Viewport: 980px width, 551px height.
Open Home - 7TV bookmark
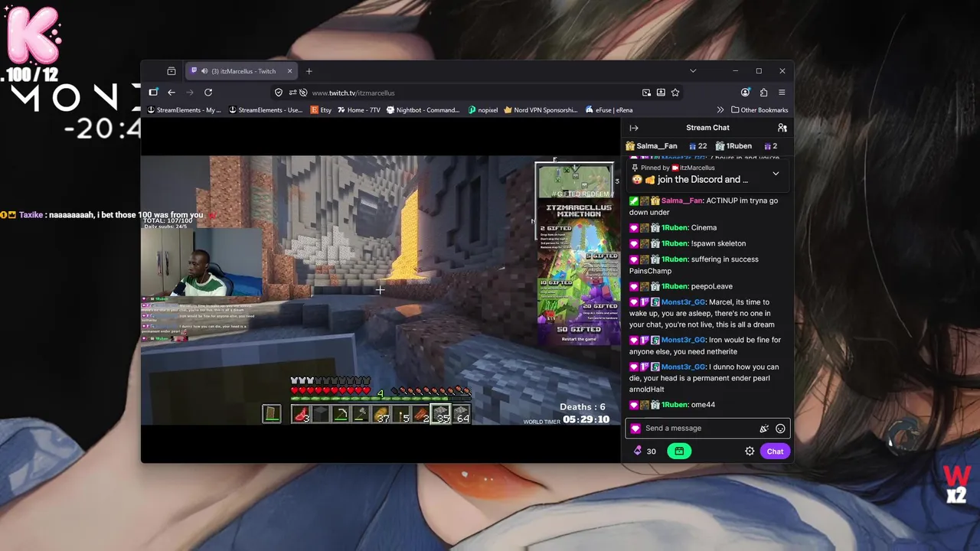358,110
